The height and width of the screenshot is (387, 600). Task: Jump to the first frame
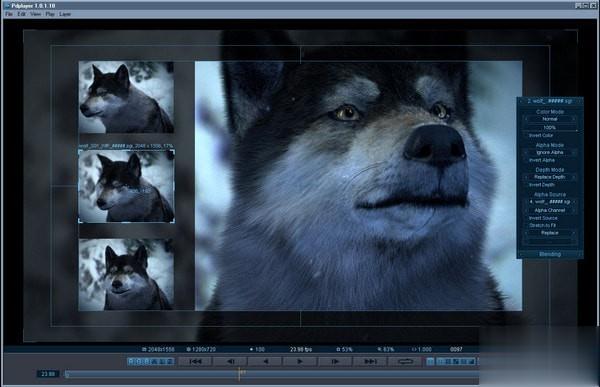click(x=196, y=361)
